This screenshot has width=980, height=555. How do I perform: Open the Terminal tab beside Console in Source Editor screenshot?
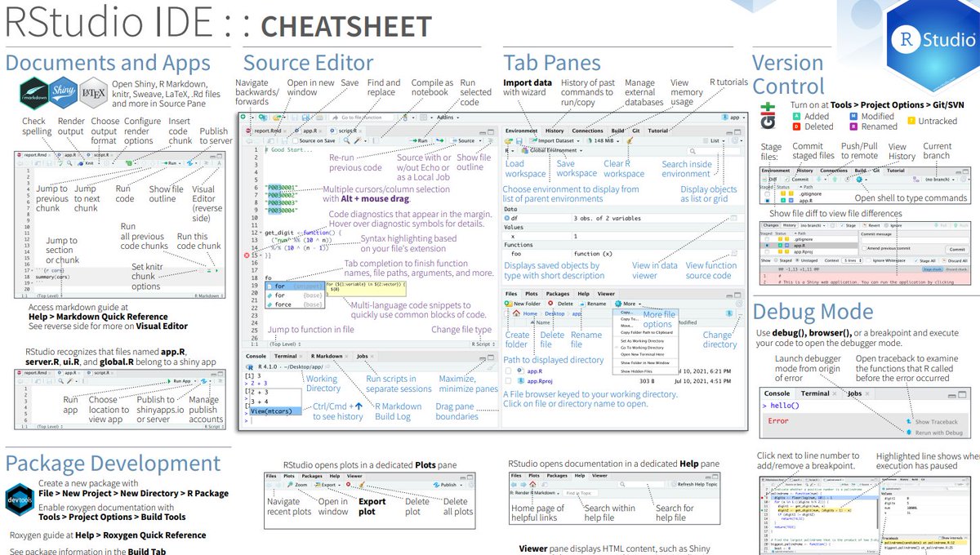[286, 357]
